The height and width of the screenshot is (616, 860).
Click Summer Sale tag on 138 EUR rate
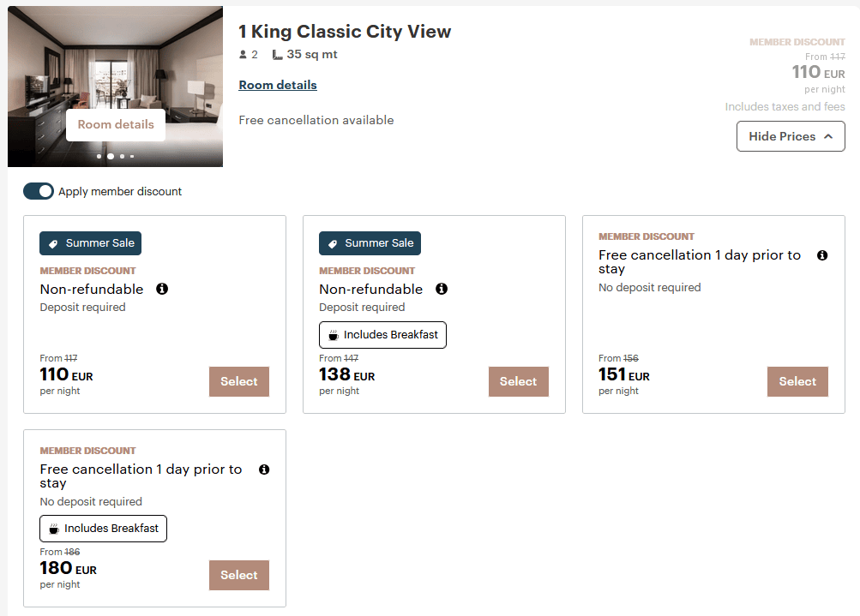coord(370,243)
